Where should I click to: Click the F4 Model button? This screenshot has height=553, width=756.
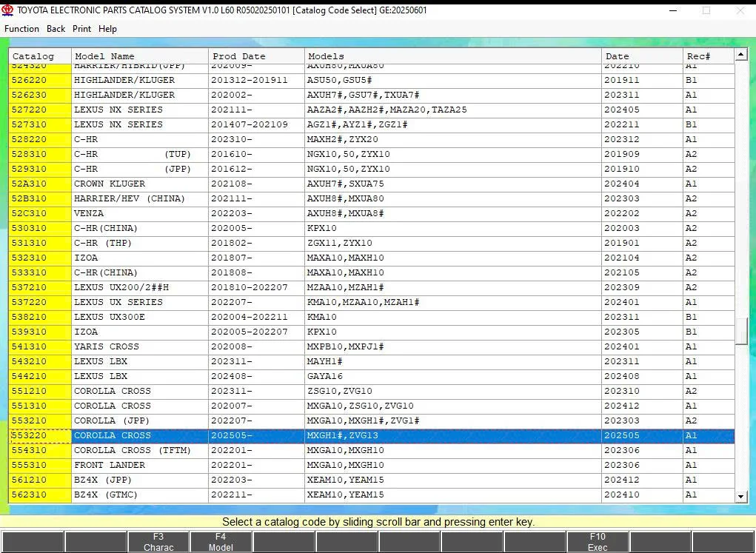point(221,542)
